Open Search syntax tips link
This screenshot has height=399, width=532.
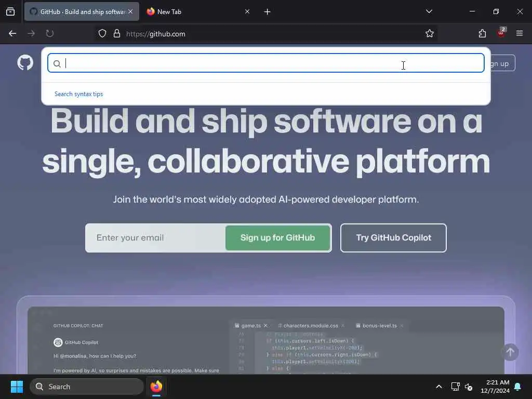pos(79,94)
